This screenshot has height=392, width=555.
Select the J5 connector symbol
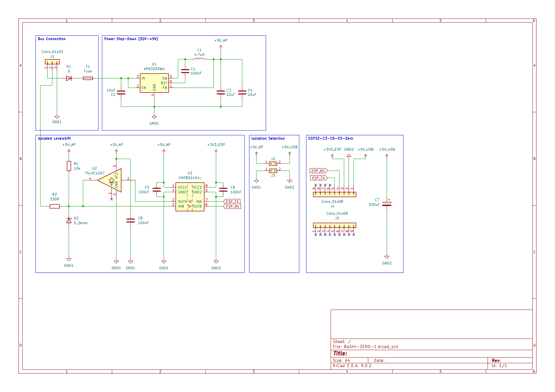[x=335, y=225]
